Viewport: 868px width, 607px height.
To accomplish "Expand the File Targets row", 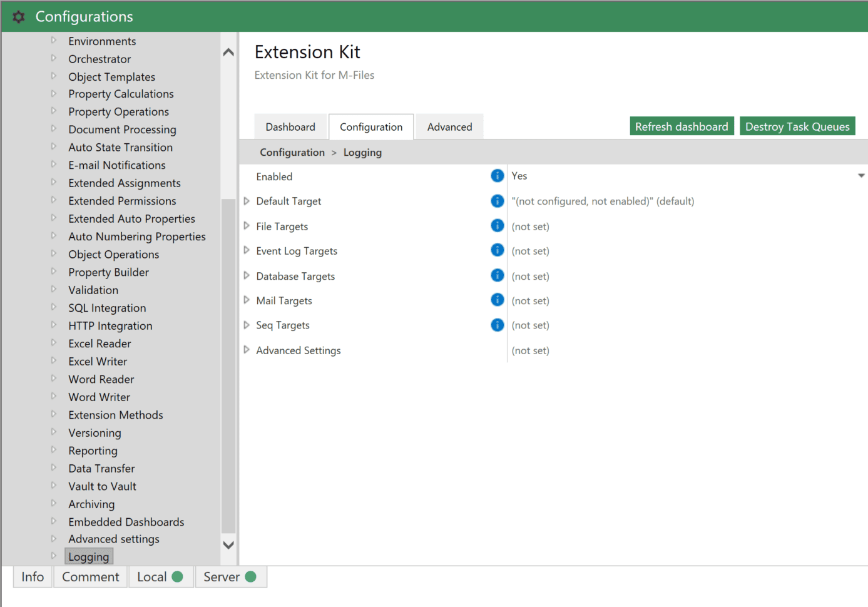I will tap(247, 226).
